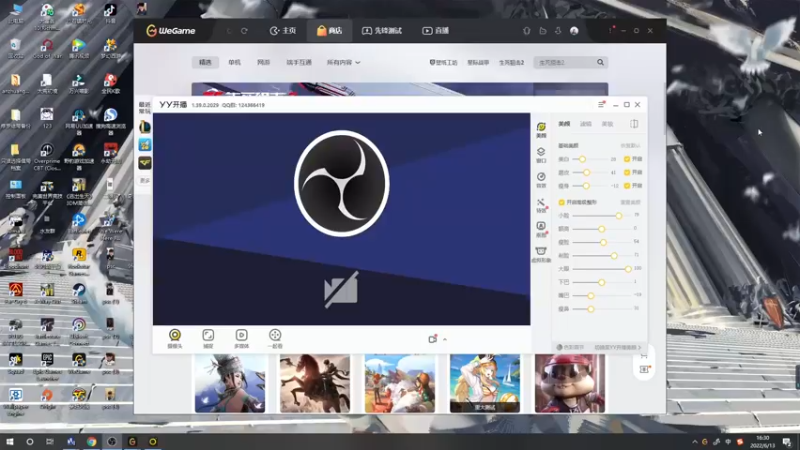Screen dimensions: 800x450
Task: Select the 网游 online games filter
Action: [263, 62]
